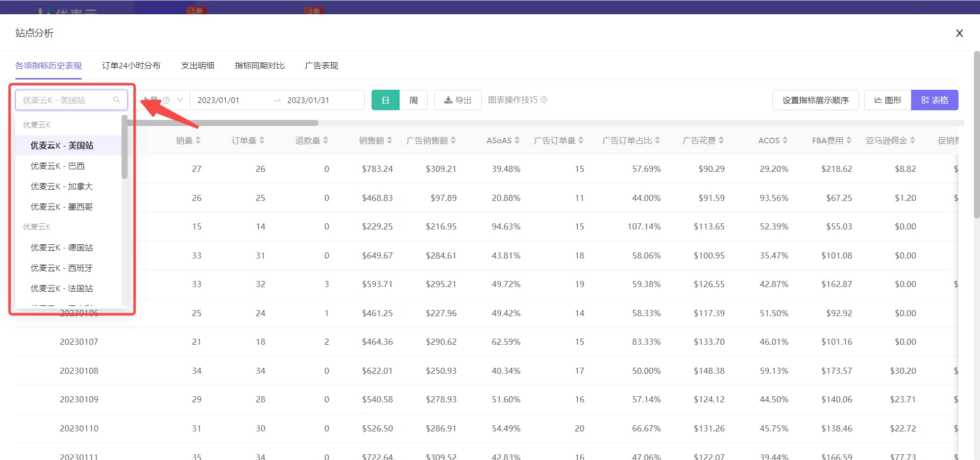Select 优麦云K - 加拿大 option
This screenshot has height=460, width=980.
68,186
